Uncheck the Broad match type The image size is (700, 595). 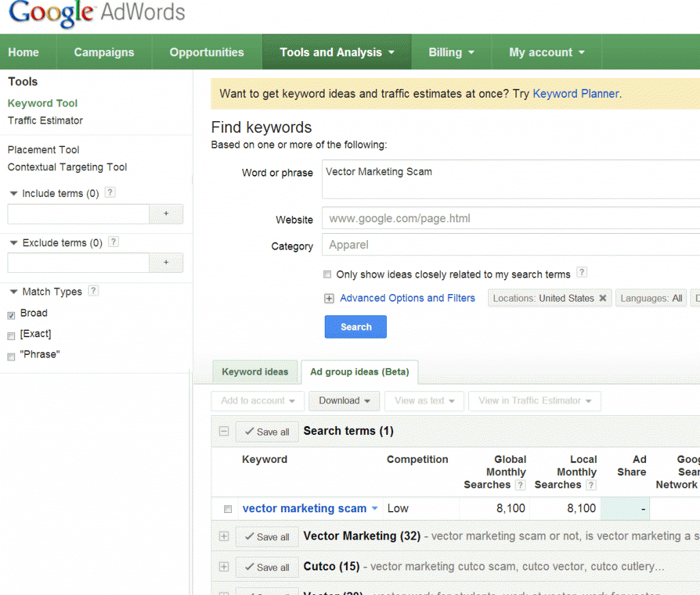(11, 315)
